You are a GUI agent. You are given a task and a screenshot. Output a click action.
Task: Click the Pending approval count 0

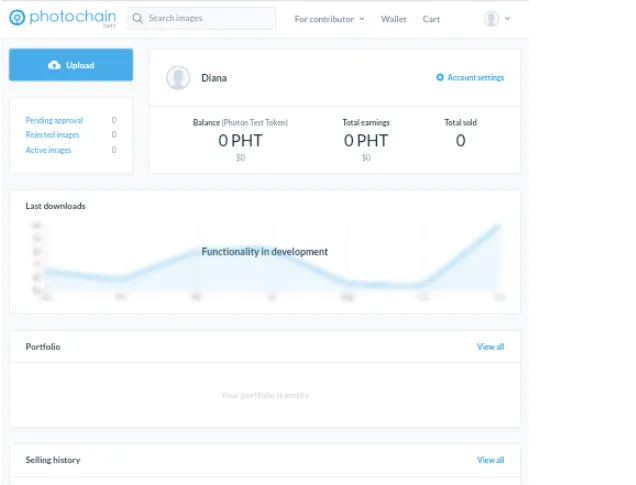114,120
